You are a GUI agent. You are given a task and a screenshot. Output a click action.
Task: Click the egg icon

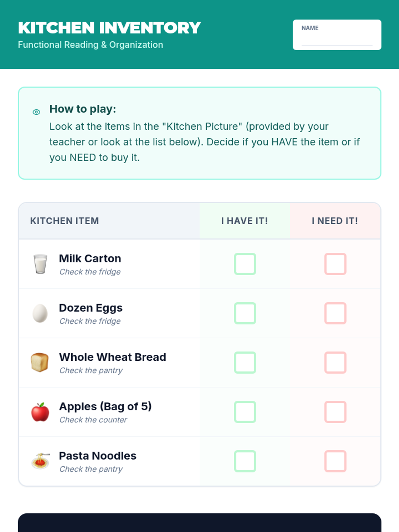[40, 313]
